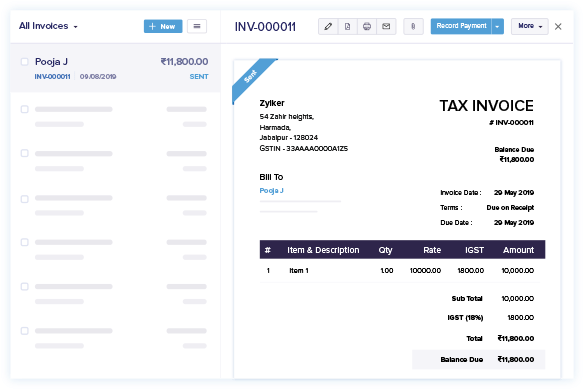This screenshot has width=583, height=389.
Task: Open the More dropdown menu
Action: [x=529, y=26]
